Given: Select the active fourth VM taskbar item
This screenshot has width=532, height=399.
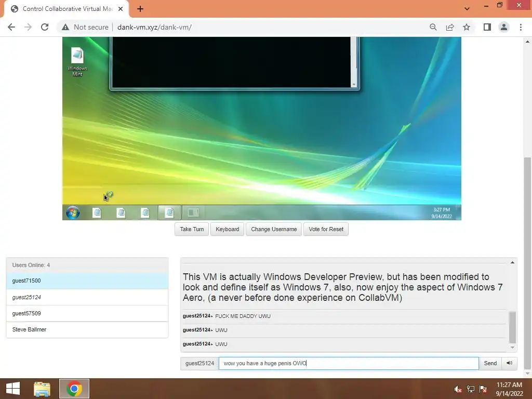Looking at the screenshot, I should point(169,212).
